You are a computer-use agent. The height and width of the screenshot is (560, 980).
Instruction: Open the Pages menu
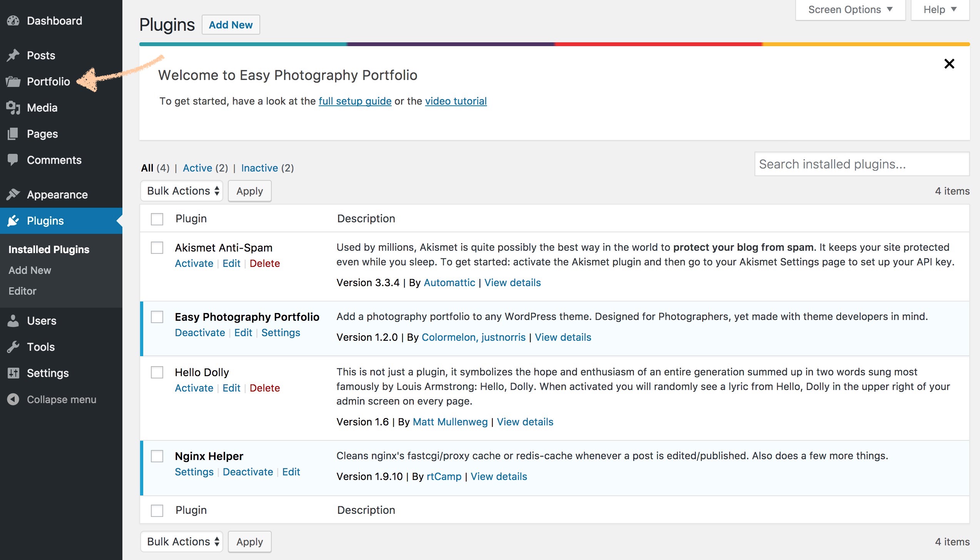tap(61, 134)
